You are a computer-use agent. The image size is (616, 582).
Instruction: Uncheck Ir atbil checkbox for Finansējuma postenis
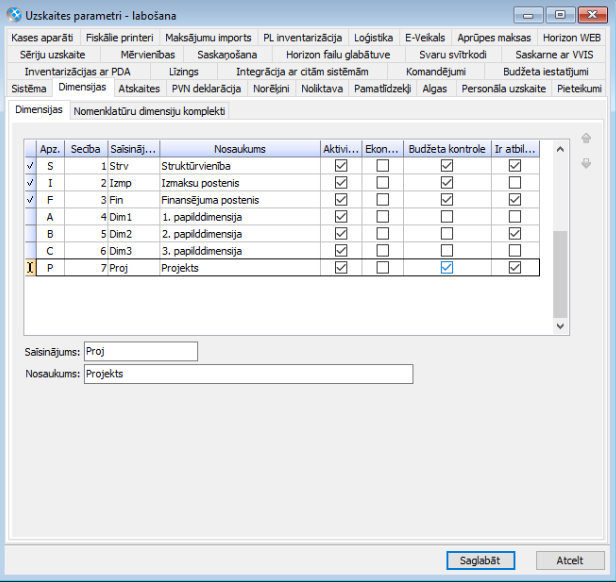(515, 200)
